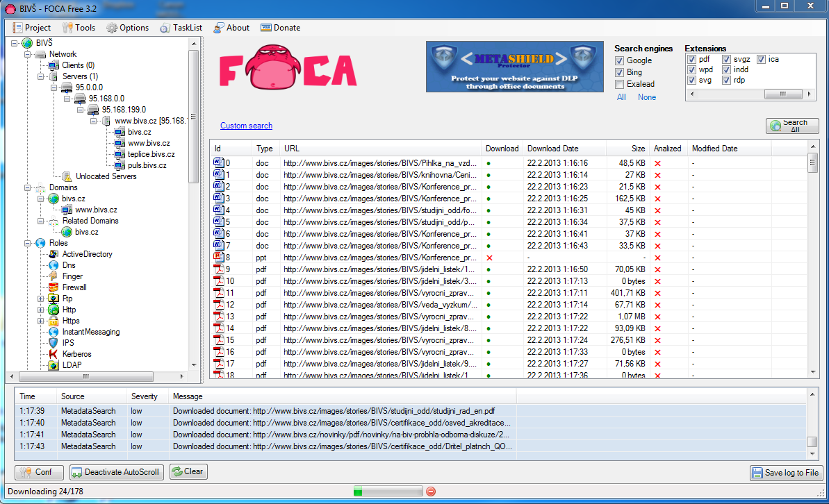Click the PDF icon for row 9

click(218, 269)
